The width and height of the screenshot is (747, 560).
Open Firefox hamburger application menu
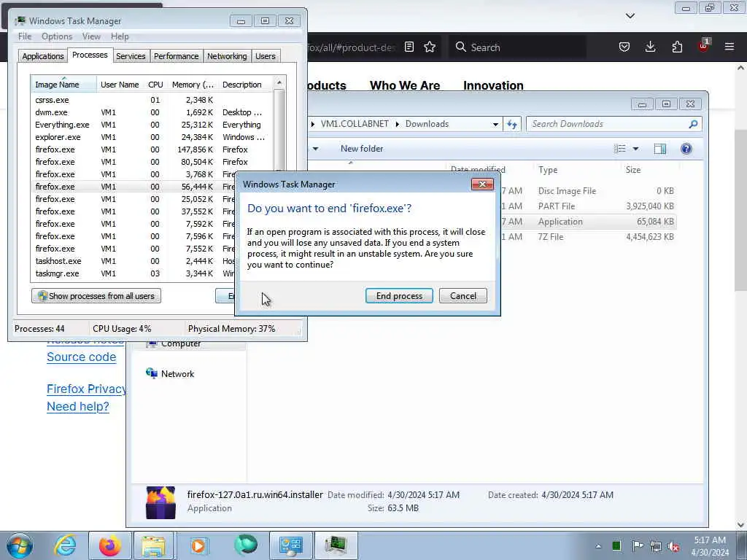(x=729, y=47)
